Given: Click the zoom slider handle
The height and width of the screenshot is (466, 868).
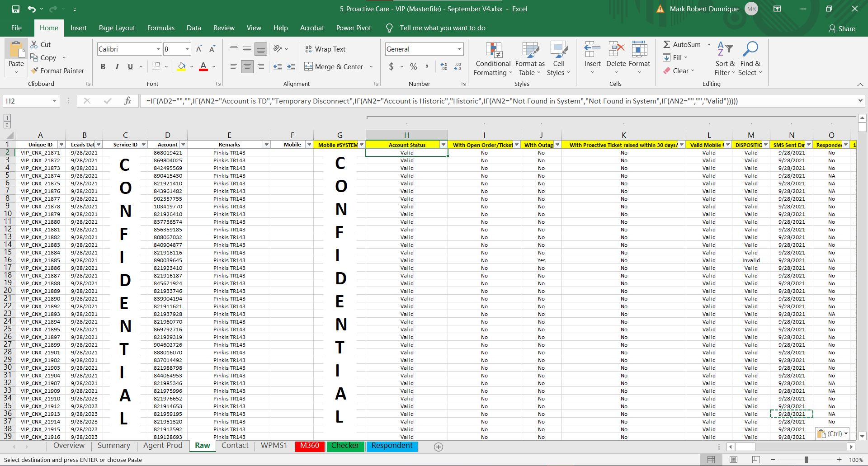Looking at the screenshot, I should click(807, 460).
